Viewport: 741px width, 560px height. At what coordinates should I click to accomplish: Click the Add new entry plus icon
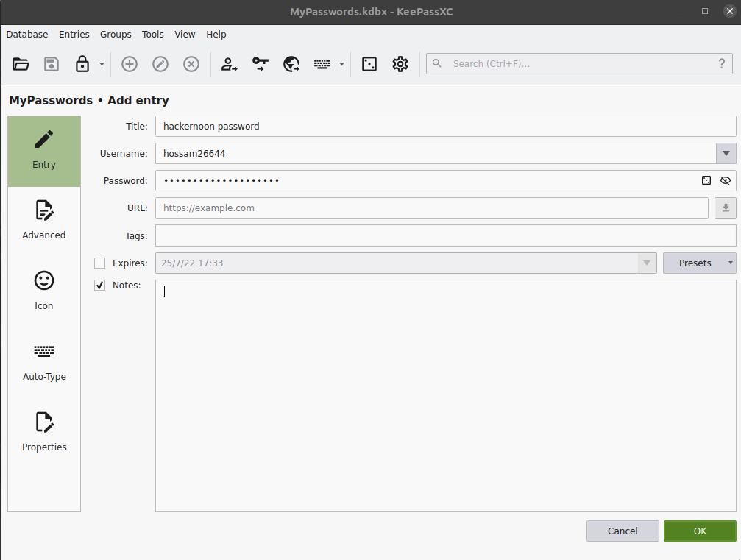tap(130, 64)
